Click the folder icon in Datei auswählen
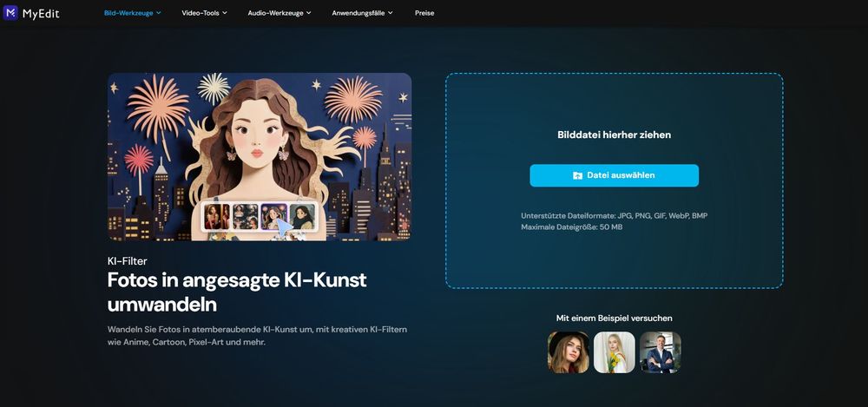The width and height of the screenshot is (868, 407). pyautogui.click(x=577, y=175)
